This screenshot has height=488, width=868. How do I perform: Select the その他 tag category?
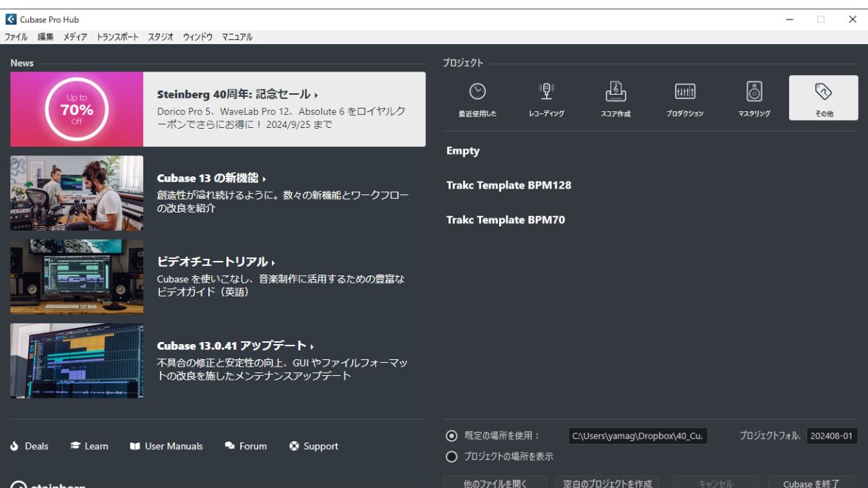tap(824, 98)
